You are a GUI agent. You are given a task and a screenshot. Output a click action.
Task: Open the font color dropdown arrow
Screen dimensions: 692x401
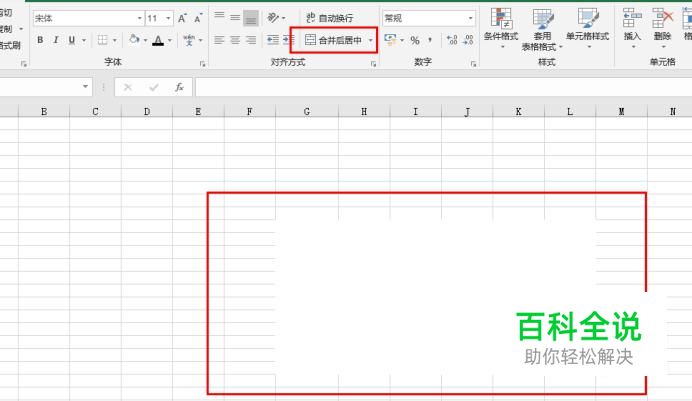pos(170,41)
